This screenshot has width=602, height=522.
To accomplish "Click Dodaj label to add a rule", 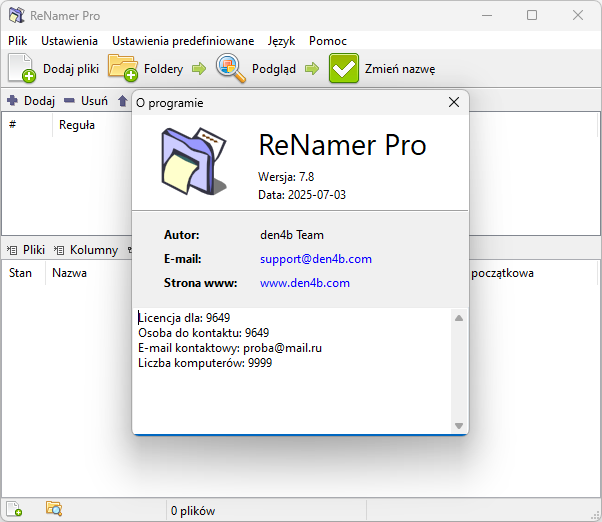I will pyautogui.click(x=40, y=101).
